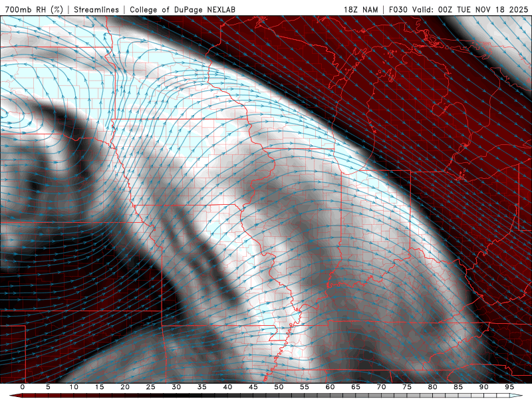Click the colorbar label "20"

(x=125, y=387)
